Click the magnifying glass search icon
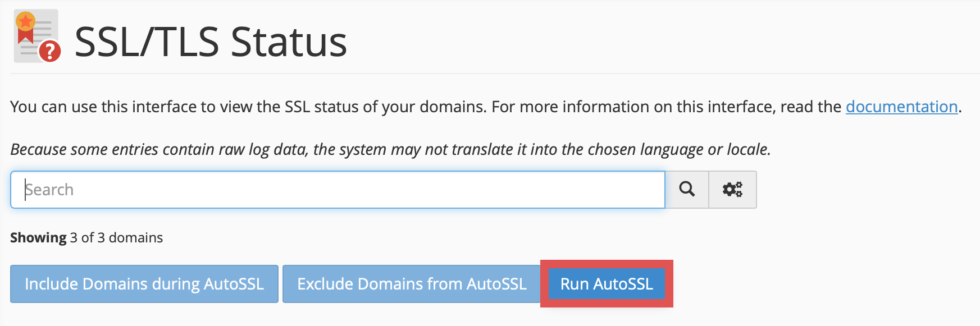The image size is (980, 326). [687, 190]
